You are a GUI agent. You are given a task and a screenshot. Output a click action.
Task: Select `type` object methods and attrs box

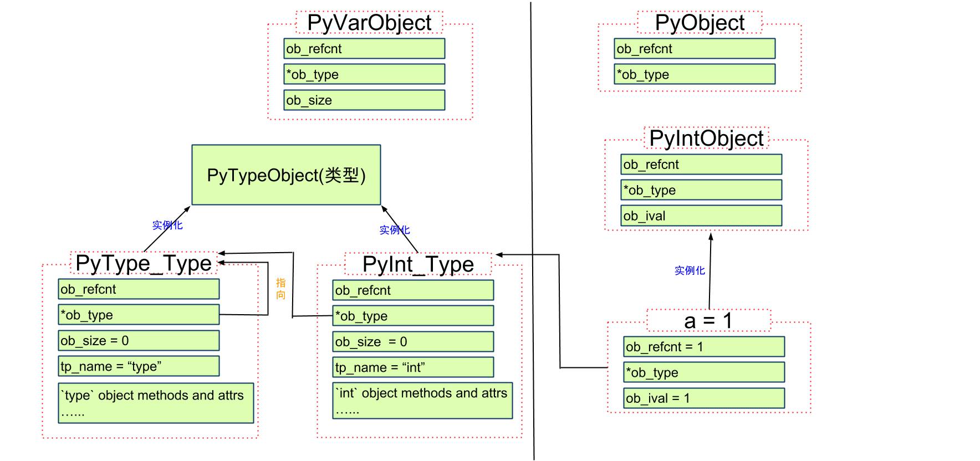point(156,403)
